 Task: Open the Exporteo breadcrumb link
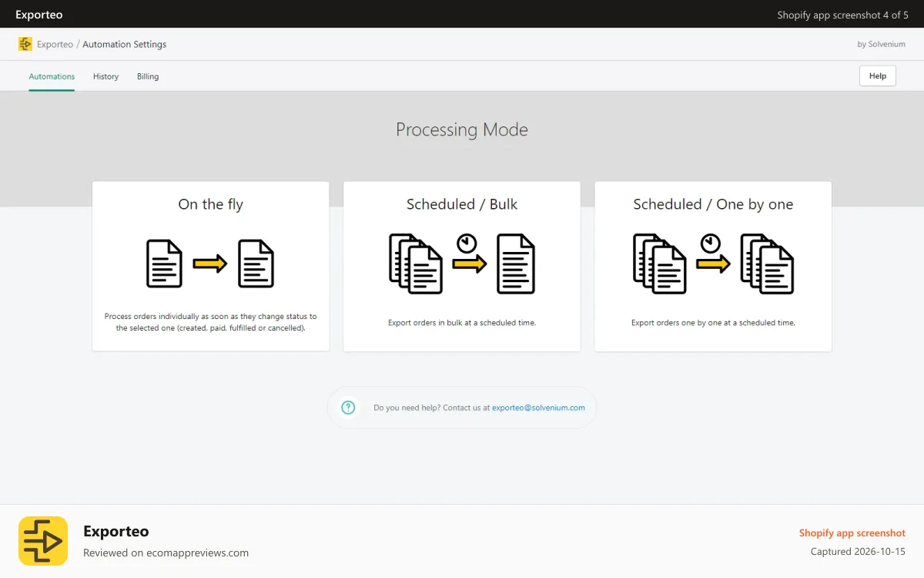[55, 44]
